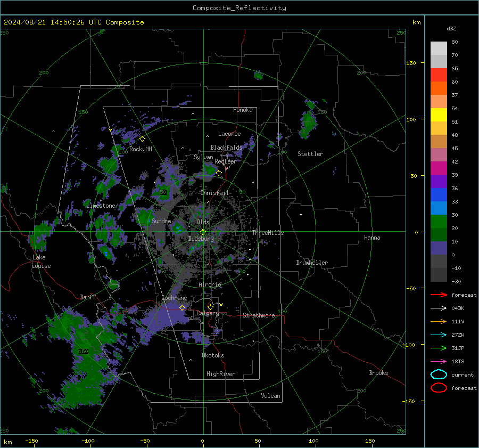Click the yellow diamond marker near RedDeer
Viewport: 479px width, 448px height.
click(219, 173)
